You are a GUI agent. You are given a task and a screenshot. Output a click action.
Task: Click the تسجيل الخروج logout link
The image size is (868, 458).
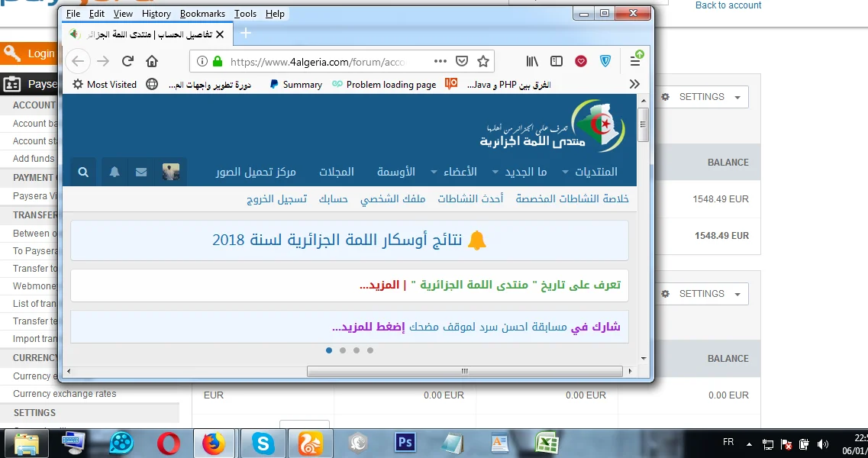coord(276,199)
